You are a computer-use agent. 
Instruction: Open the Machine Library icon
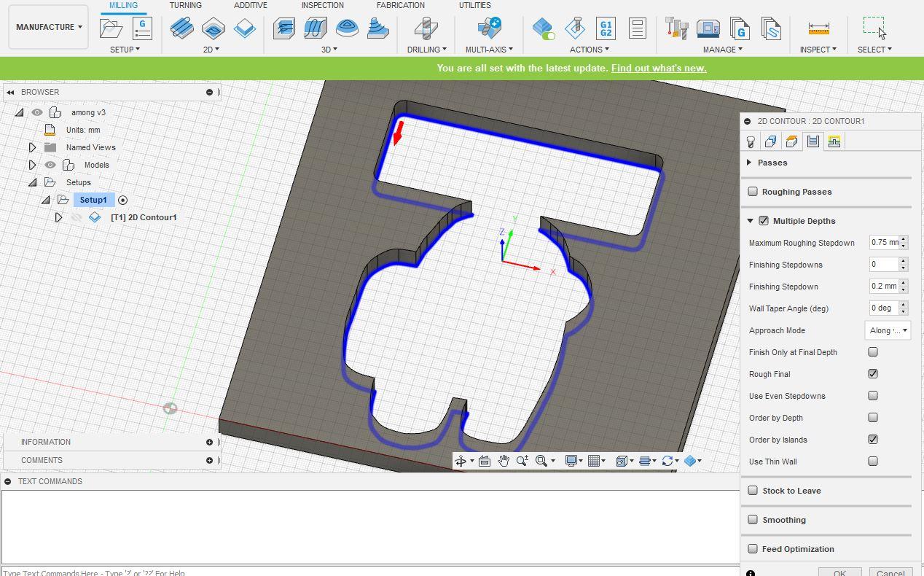coord(708,28)
